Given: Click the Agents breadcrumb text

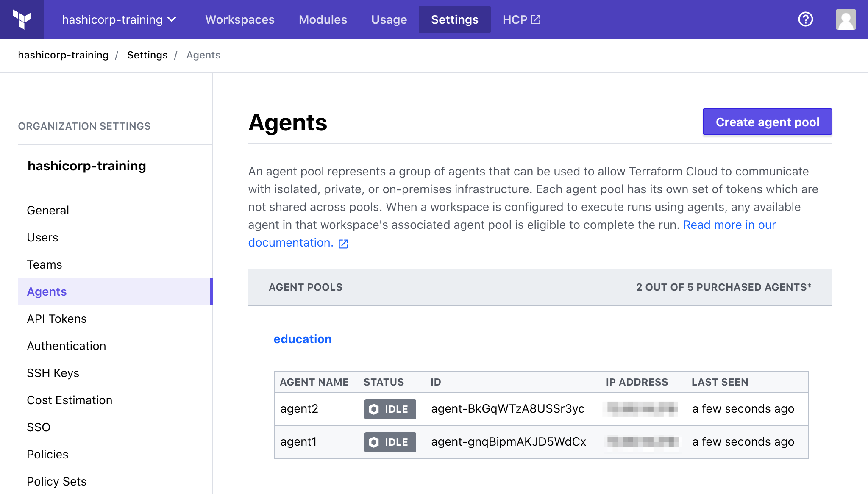Looking at the screenshot, I should click(x=203, y=55).
